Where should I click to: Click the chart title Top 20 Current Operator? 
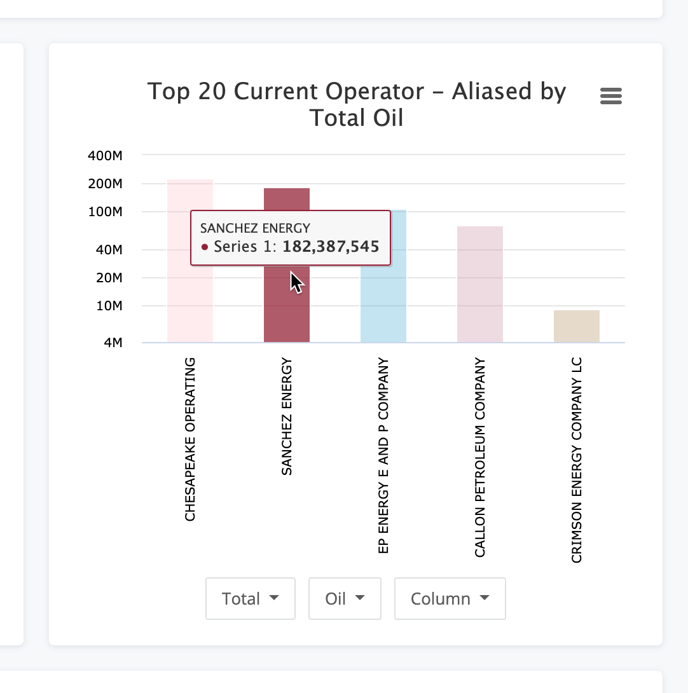coord(357,104)
